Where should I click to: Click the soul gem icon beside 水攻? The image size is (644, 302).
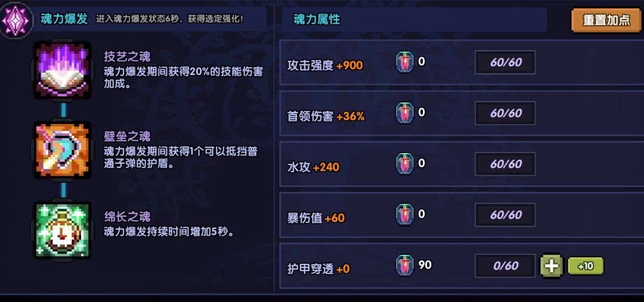405,164
